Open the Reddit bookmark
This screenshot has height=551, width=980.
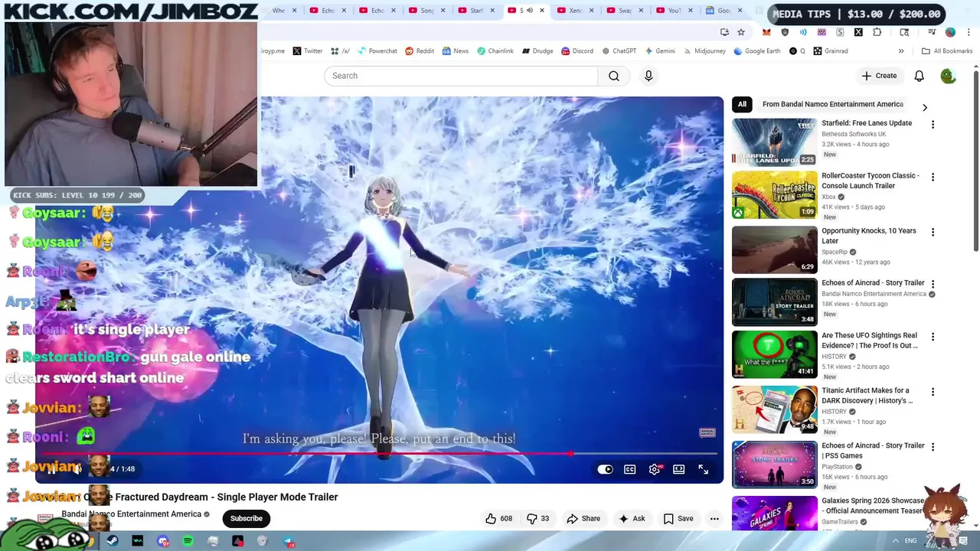pyautogui.click(x=420, y=51)
